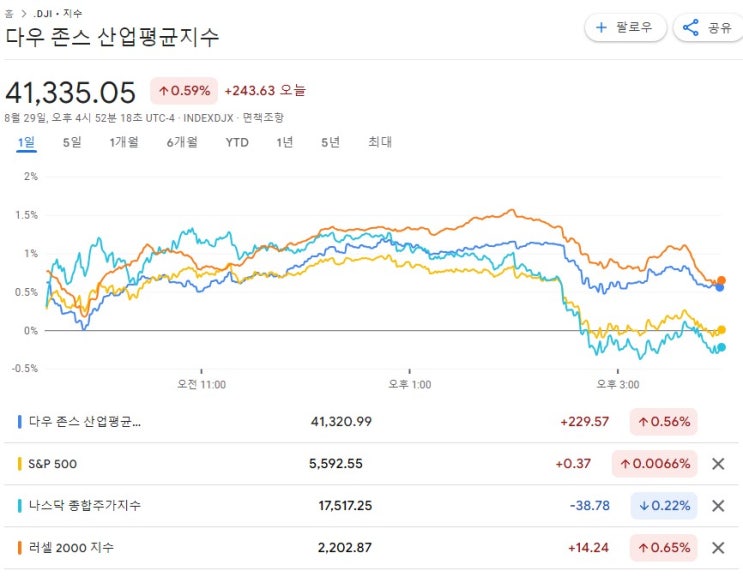Remove S&P 500 with its X icon

tap(717, 464)
